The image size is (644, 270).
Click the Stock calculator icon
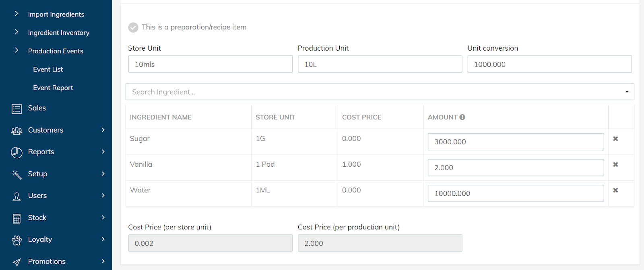[x=17, y=218]
